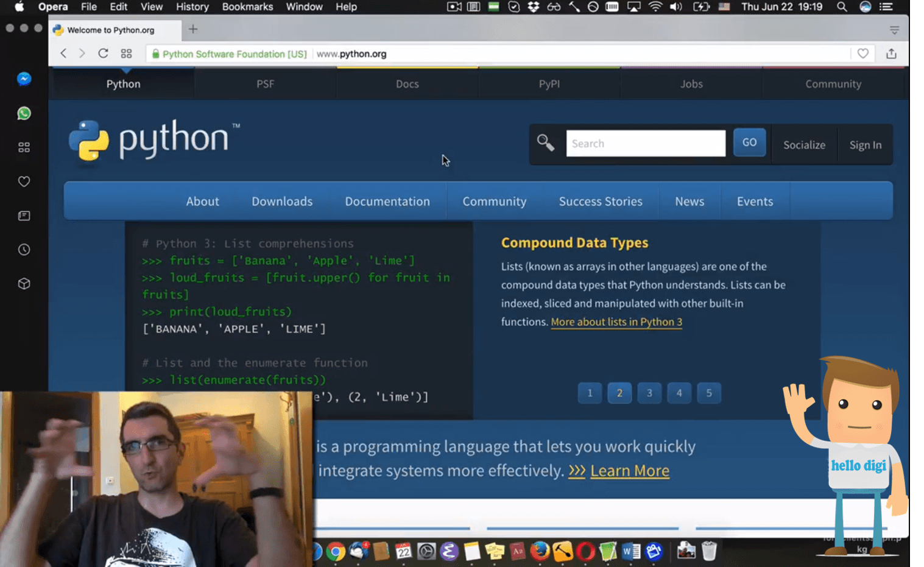Open the Opera application menu

pyautogui.click(x=53, y=7)
